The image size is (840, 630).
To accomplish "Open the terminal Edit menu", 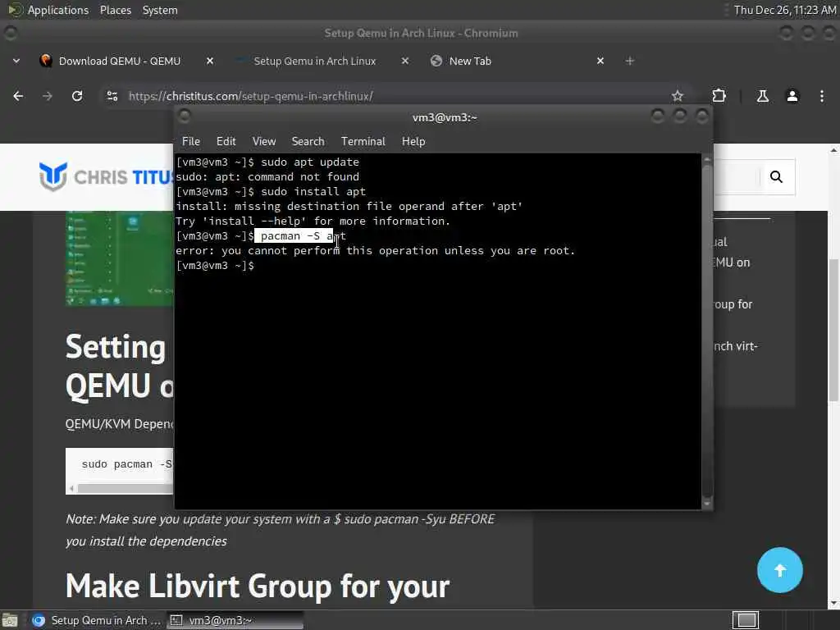I will tap(226, 141).
